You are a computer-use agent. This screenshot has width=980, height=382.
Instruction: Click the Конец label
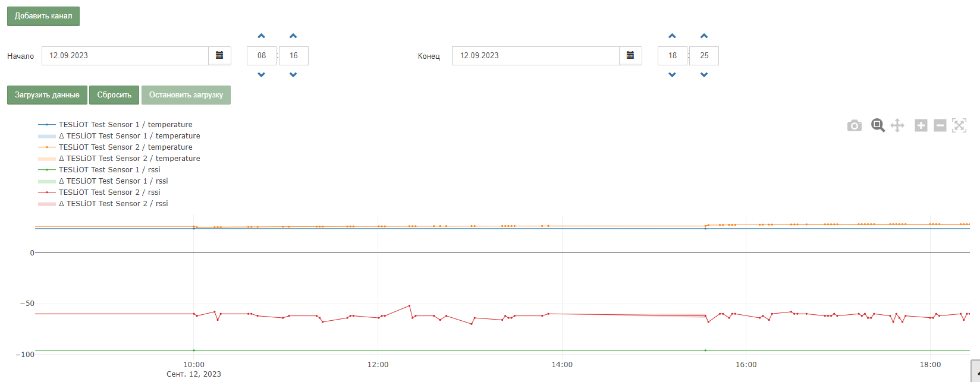tap(429, 56)
